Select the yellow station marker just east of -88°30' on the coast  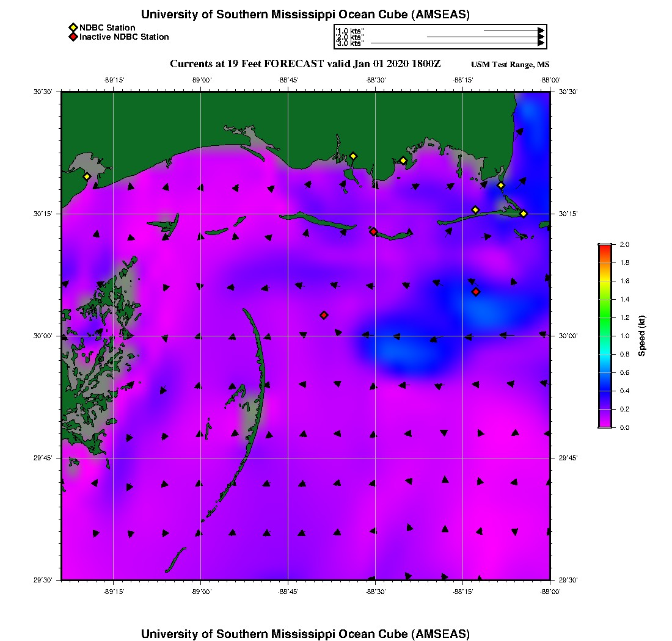click(403, 161)
